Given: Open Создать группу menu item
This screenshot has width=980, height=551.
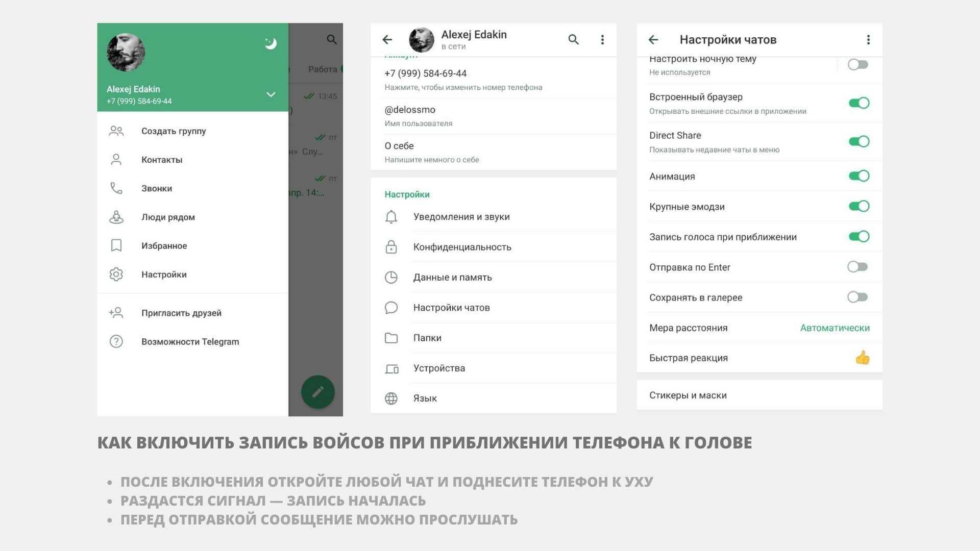Looking at the screenshot, I should point(192,131).
